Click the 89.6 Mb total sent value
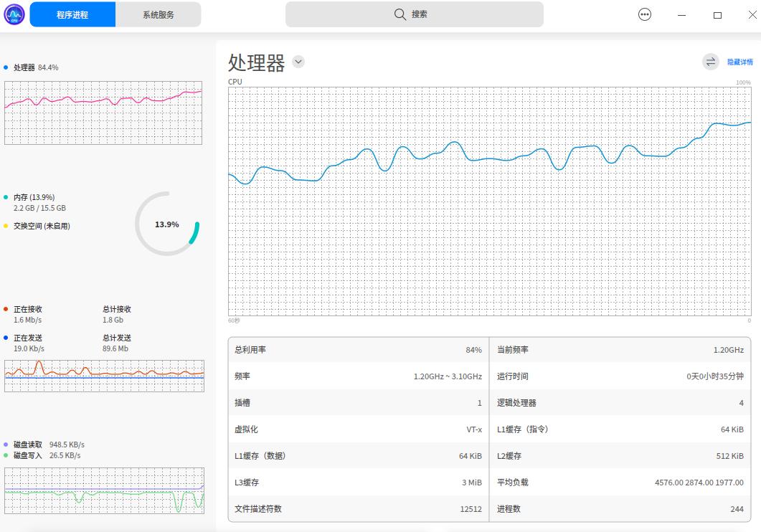761x532 pixels. tap(115, 348)
